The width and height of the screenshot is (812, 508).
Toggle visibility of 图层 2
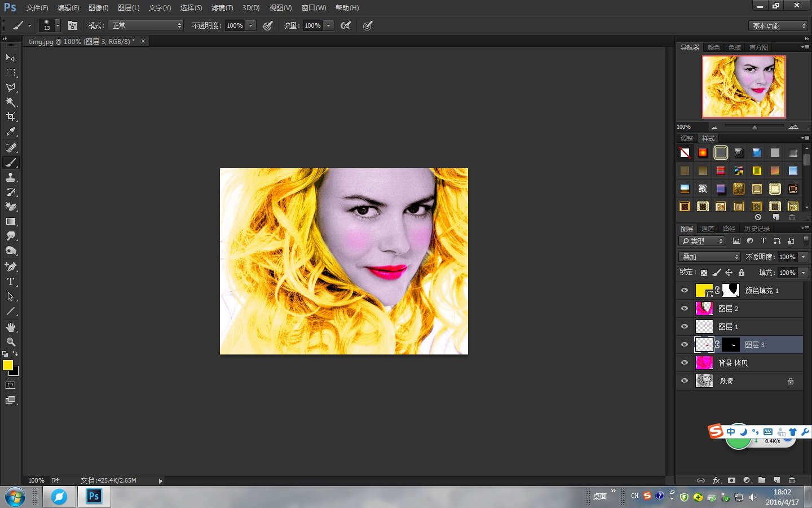684,308
